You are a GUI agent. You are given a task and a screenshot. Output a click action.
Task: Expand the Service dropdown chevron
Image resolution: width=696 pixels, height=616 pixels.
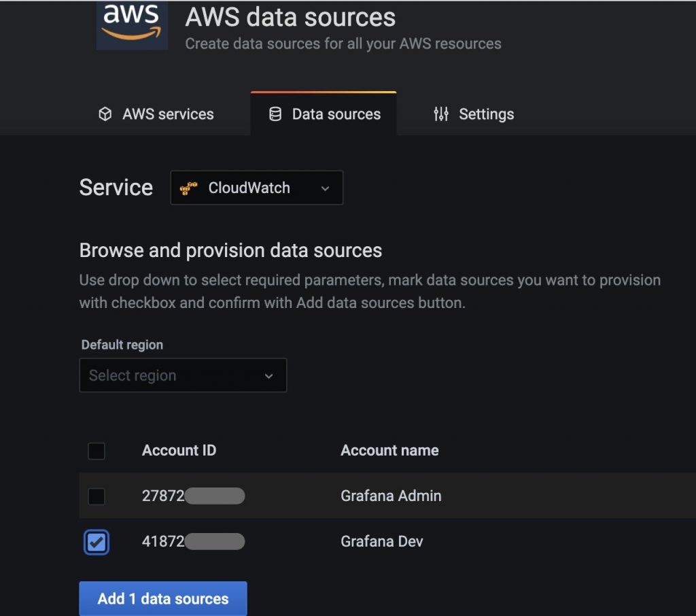[326, 188]
